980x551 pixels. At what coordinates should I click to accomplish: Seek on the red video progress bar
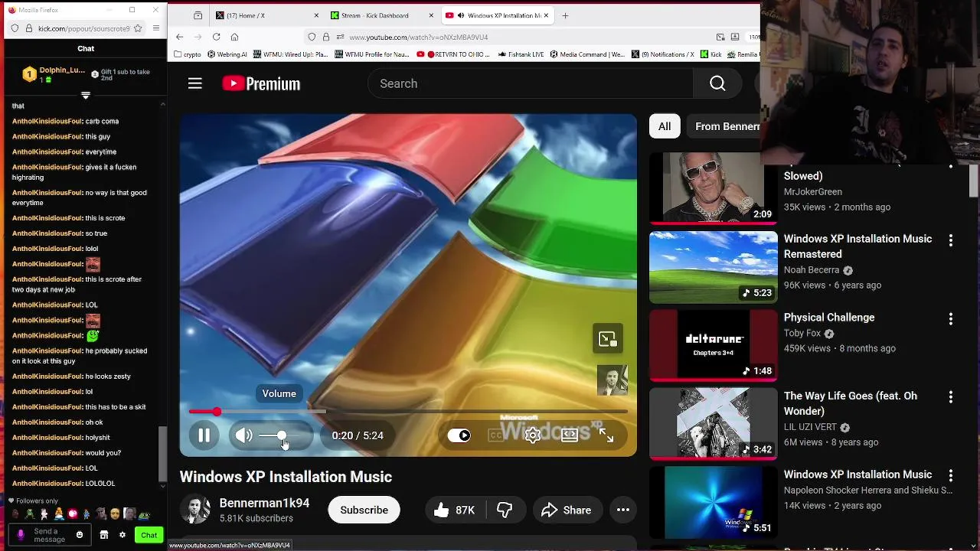(x=408, y=412)
